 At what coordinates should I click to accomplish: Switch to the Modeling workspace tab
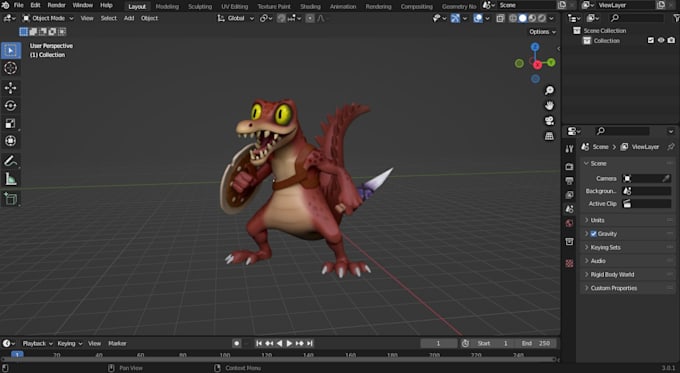[x=167, y=6]
